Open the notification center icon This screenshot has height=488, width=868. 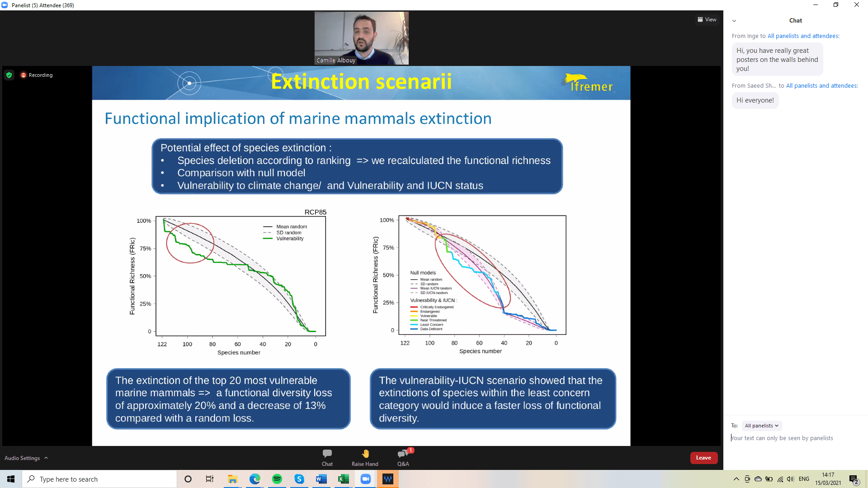854,479
